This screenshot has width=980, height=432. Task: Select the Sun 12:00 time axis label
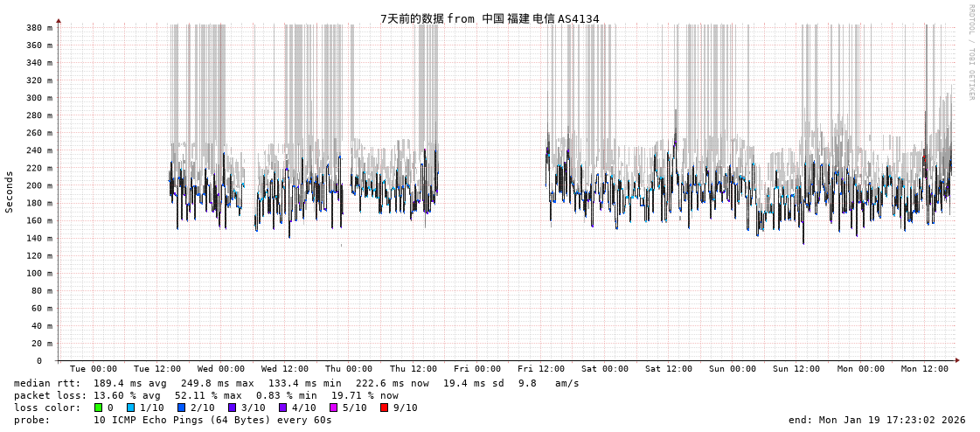click(x=796, y=369)
